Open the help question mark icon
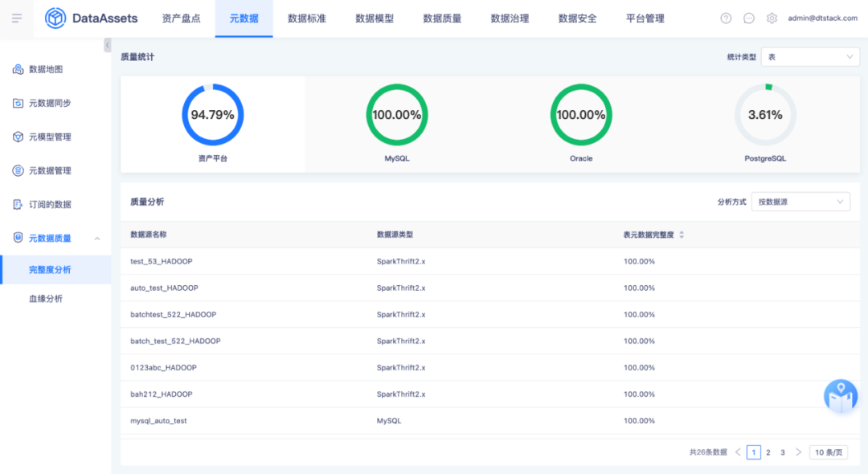 coord(726,18)
